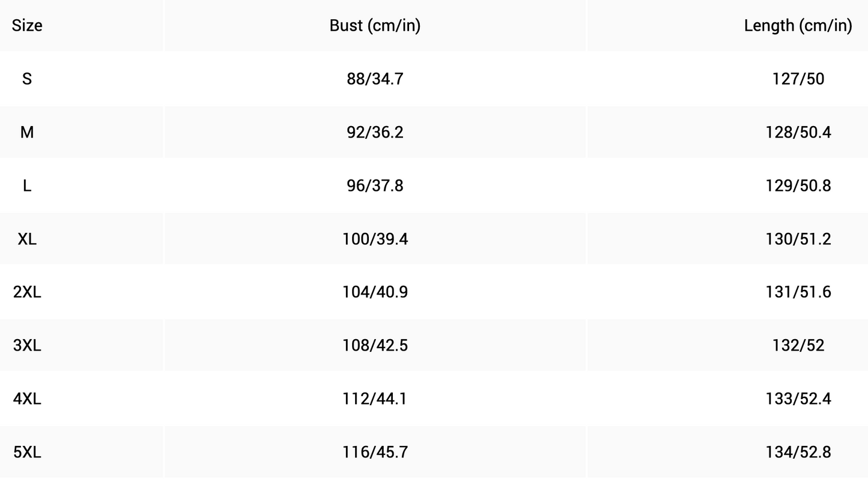Click the 116/45.7 bust measurement

click(375, 452)
